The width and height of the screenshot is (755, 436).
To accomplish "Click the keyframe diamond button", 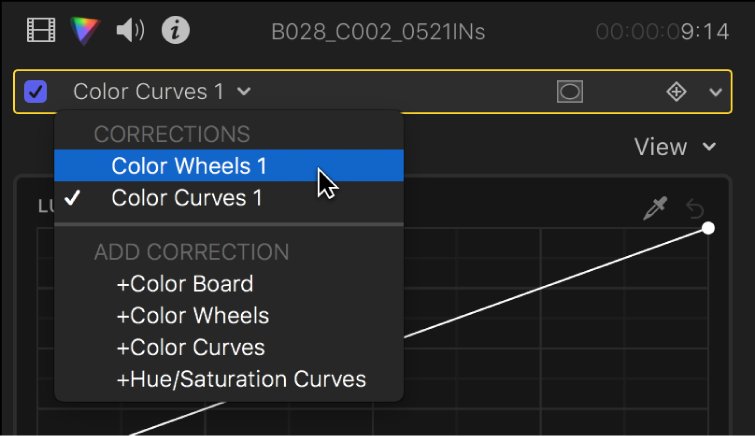I will point(677,92).
